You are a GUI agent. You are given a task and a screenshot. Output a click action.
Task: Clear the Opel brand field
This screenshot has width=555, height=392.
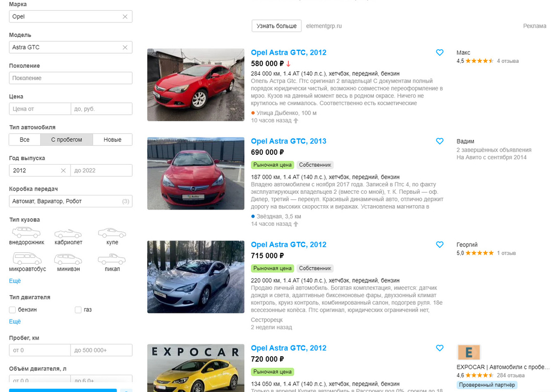point(125,17)
